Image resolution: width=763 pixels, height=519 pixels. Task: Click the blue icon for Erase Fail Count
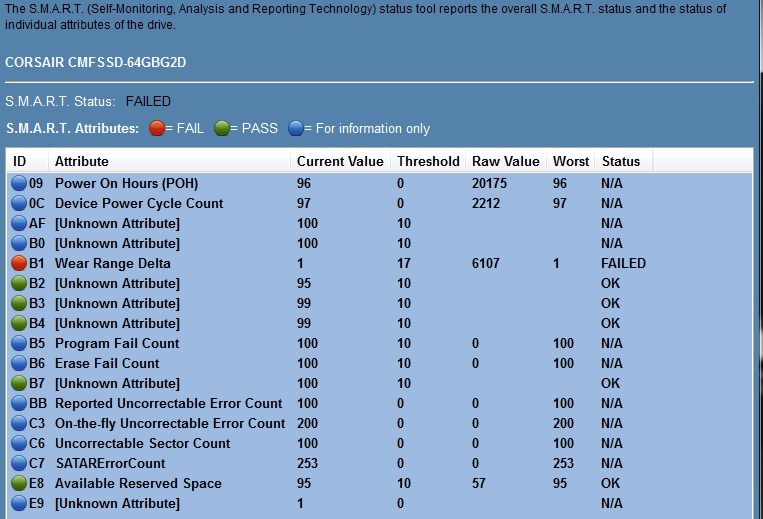19,363
